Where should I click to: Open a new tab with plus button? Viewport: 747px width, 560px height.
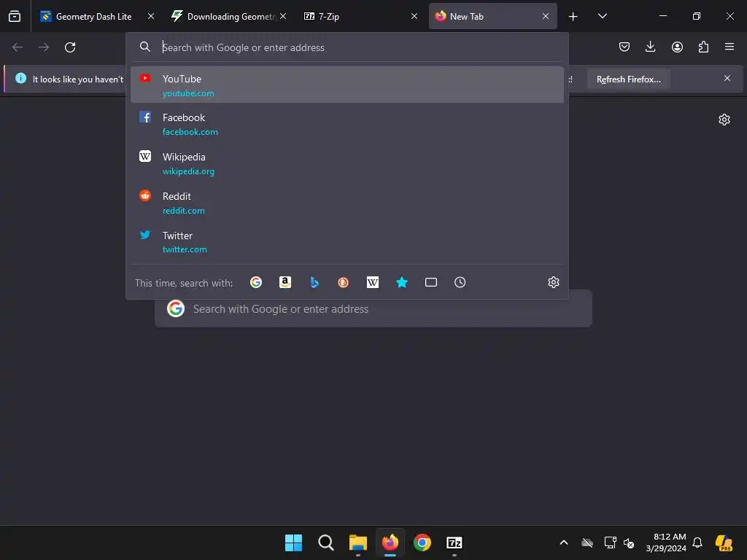coord(573,17)
